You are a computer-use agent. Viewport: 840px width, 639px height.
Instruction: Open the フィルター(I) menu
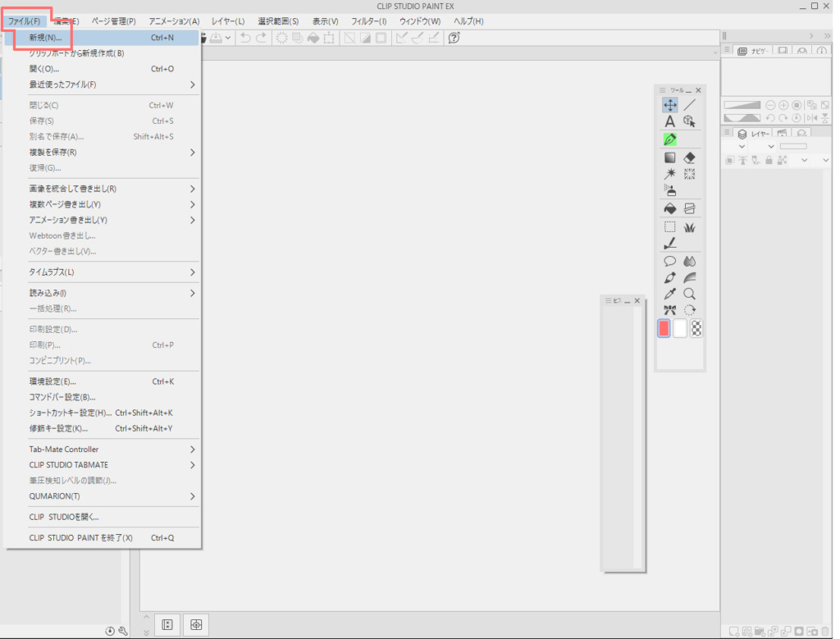pyautogui.click(x=368, y=21)
